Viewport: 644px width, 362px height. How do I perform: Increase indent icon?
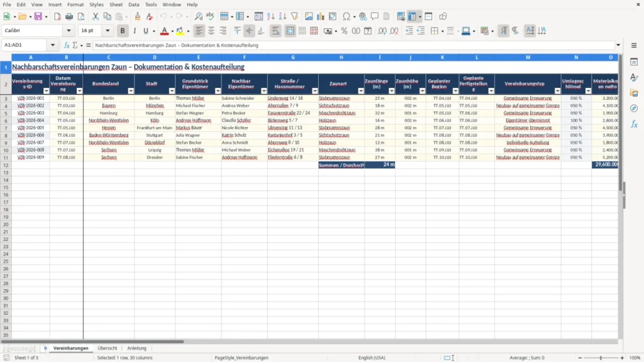point(409,31)
